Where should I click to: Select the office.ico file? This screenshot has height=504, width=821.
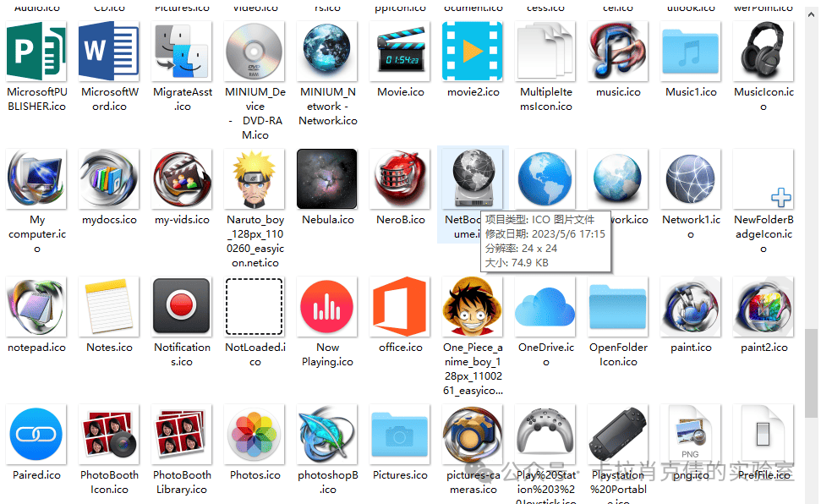tap(399, 306)
